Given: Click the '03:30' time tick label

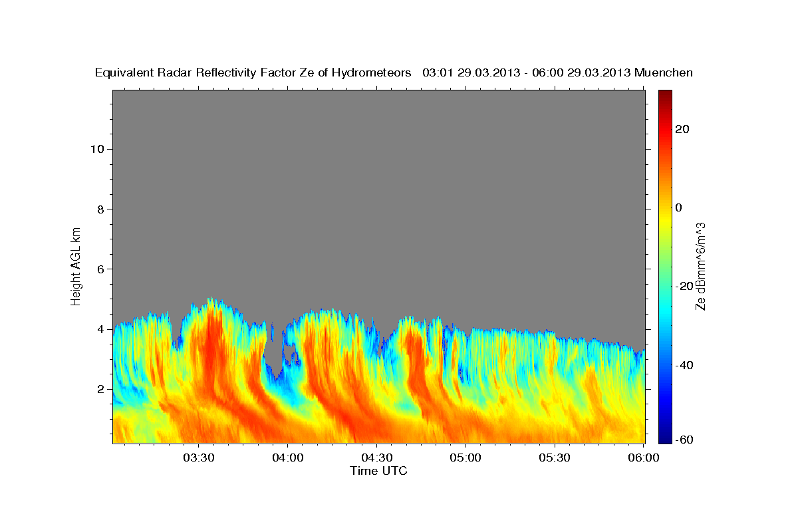Looking at the screenshot, I should coord(199,458).
